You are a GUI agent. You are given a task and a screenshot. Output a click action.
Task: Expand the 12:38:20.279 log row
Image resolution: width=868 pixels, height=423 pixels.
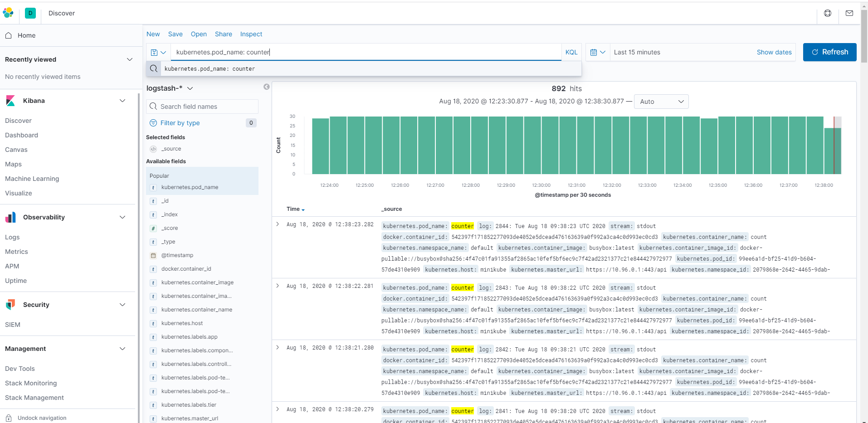coord(278,409)
